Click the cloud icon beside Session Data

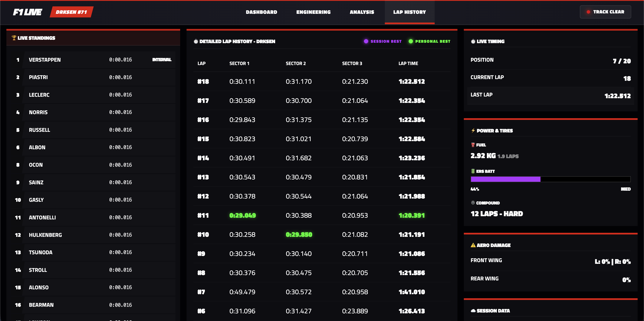coord(473,311)
